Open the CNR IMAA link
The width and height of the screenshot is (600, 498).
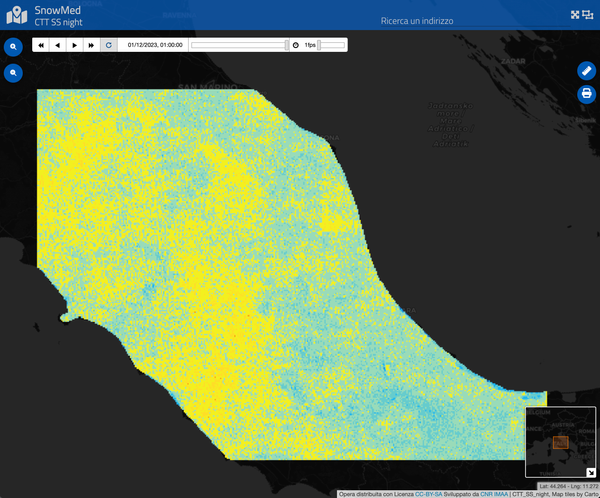click(493, 494)
